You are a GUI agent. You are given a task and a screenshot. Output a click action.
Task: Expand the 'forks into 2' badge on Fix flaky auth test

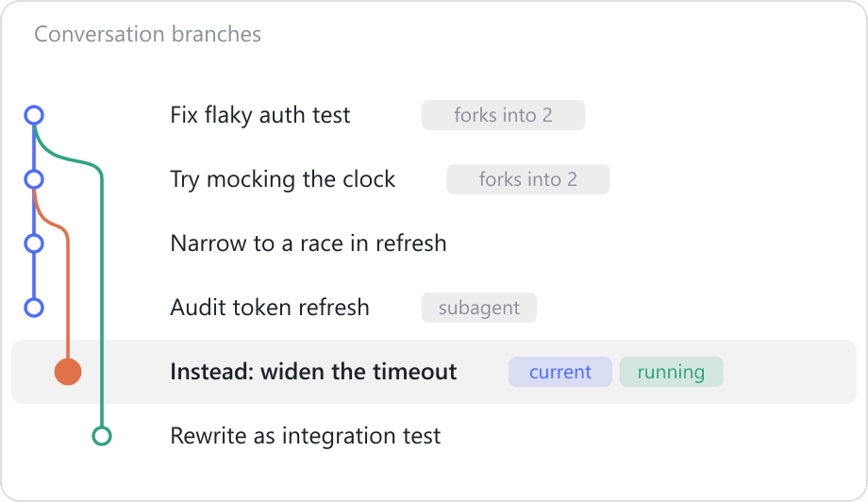click(503, 115)
